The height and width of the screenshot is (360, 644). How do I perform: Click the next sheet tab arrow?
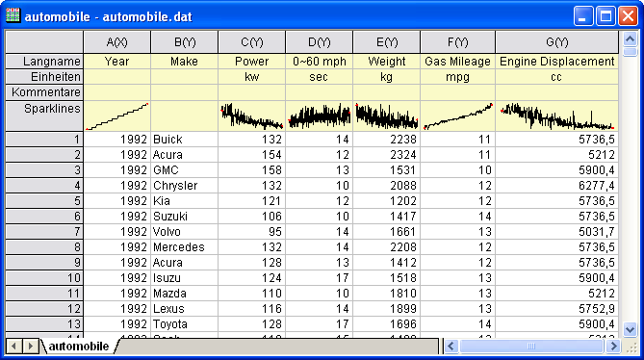tap(31, 347)
